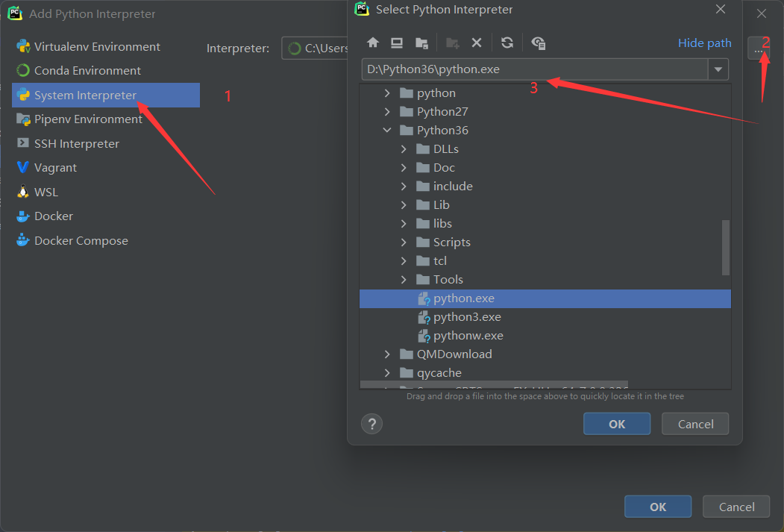The image size is (784, 532).
Task: Click the vertical scrollbar of file tree
Action: pyautogui.click(x=726, y=248)
